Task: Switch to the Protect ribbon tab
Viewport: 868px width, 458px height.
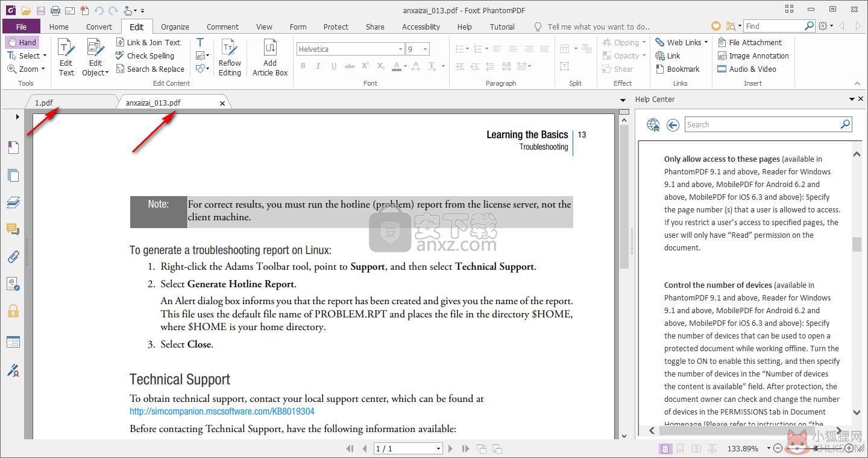Action: [336, 27]
